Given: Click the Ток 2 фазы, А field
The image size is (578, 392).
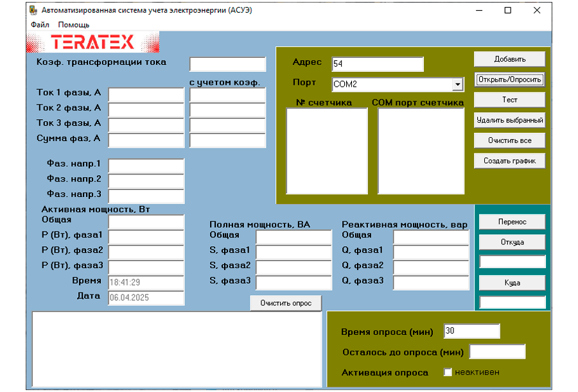Looking at the screenshot, I should [146, 110].
